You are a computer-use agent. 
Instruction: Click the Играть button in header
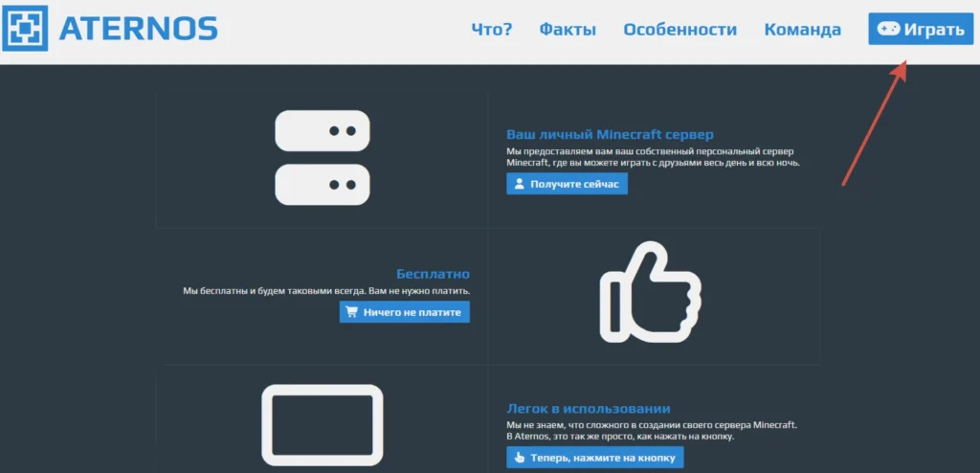pyautogui.click(x=921, y=29)
